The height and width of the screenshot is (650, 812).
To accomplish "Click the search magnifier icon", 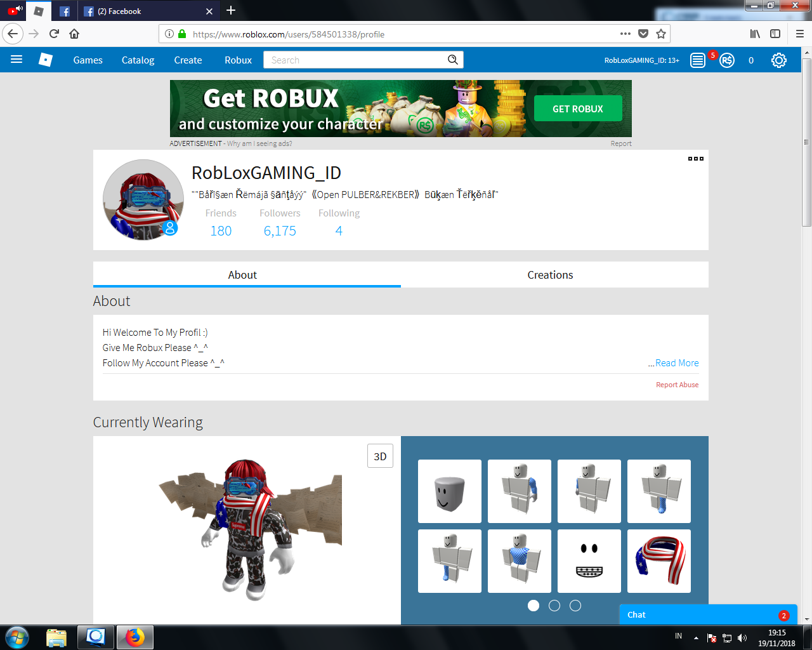I will 453,60.
